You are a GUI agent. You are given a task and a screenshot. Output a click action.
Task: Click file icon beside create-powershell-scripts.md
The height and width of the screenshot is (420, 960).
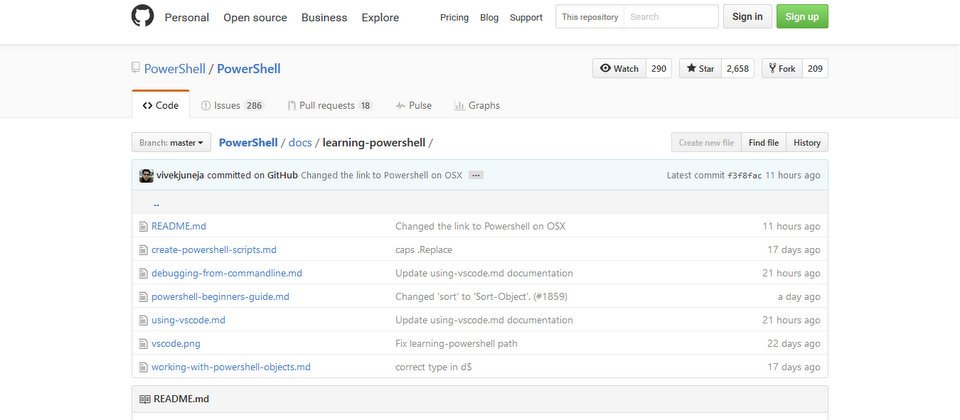[143, 250]
